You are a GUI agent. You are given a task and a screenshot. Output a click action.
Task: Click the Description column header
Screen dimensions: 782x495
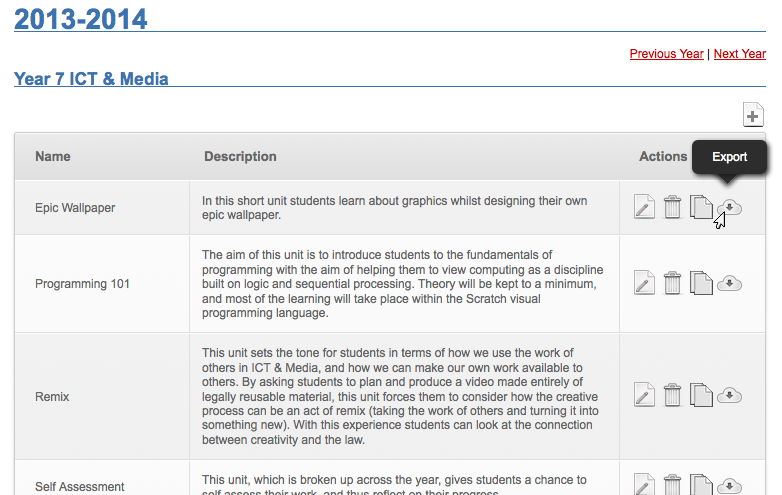tap(240, 157)
